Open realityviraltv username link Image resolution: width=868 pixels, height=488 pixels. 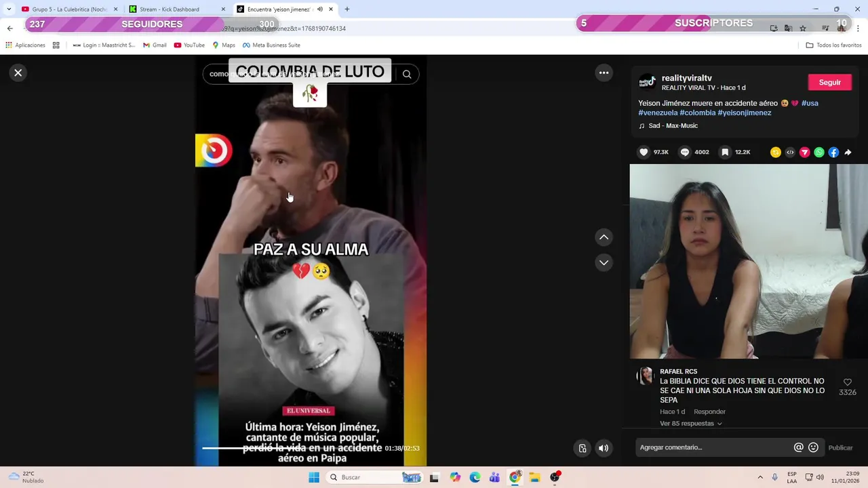pyautogui.click(x=686, y=78)
